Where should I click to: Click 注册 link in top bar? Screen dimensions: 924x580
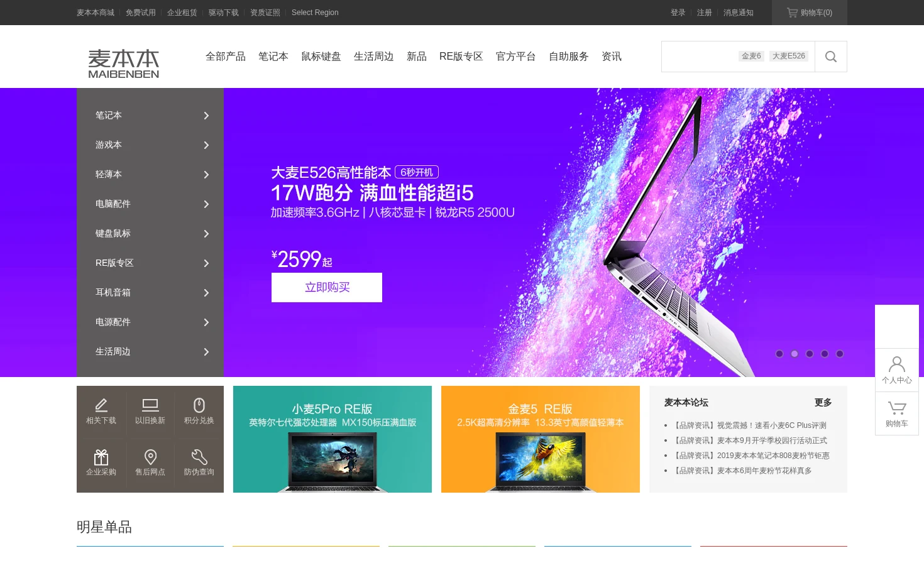click(705, 13)
